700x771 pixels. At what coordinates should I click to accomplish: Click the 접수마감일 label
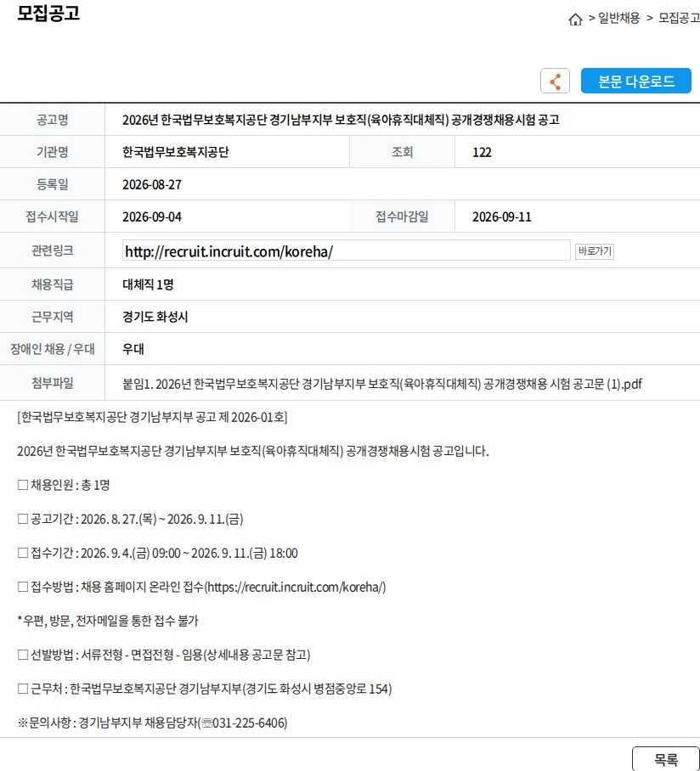[x=402, y=217]
